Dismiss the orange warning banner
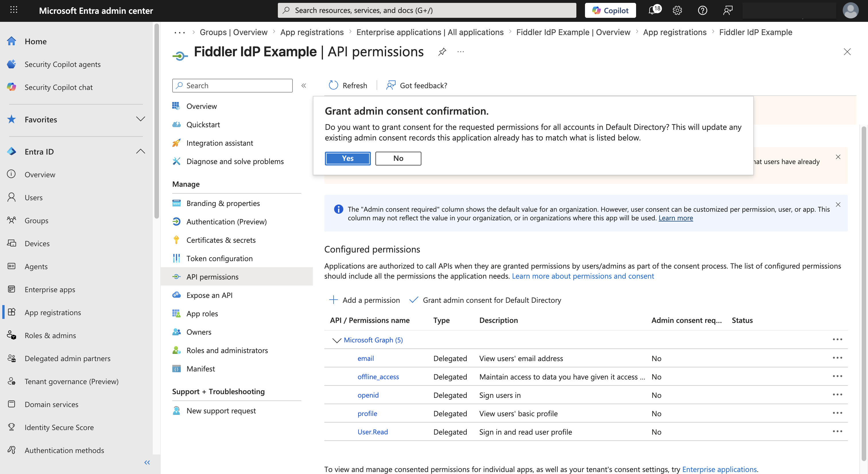 [838, 157]
